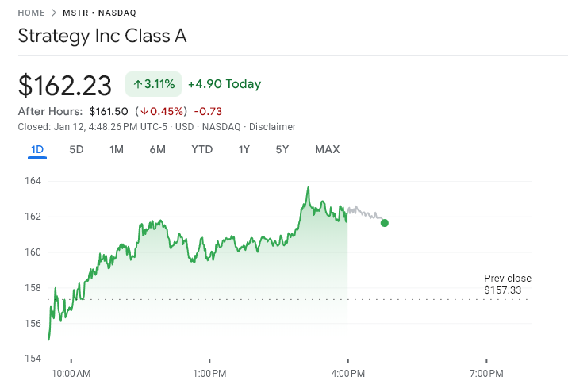Select the 1Y time range tab
The height and width of the screenshot is (392, 568).
(x=244, y=149)
